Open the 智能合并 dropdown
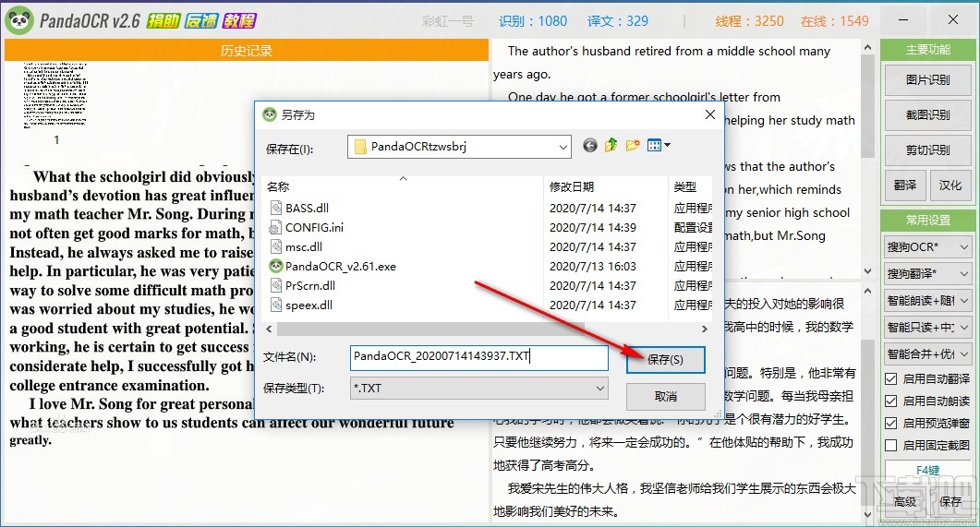980x527 pixels. [928, 354]
